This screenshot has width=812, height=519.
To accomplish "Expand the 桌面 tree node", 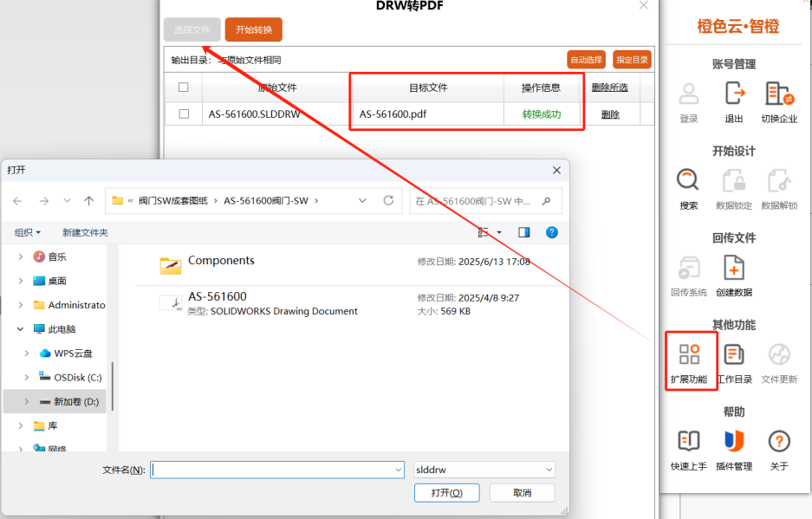I will point(21,281).
